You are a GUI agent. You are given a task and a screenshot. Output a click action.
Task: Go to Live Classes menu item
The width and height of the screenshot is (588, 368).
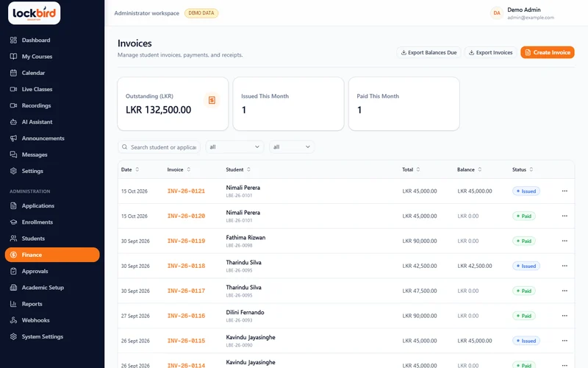click(x=52, y=89)
